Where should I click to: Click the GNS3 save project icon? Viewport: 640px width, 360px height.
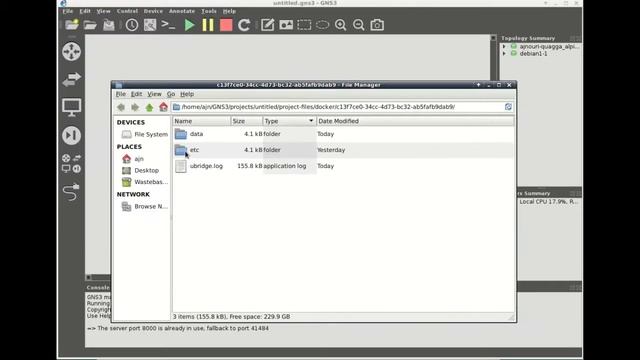[x=109, y=25]
